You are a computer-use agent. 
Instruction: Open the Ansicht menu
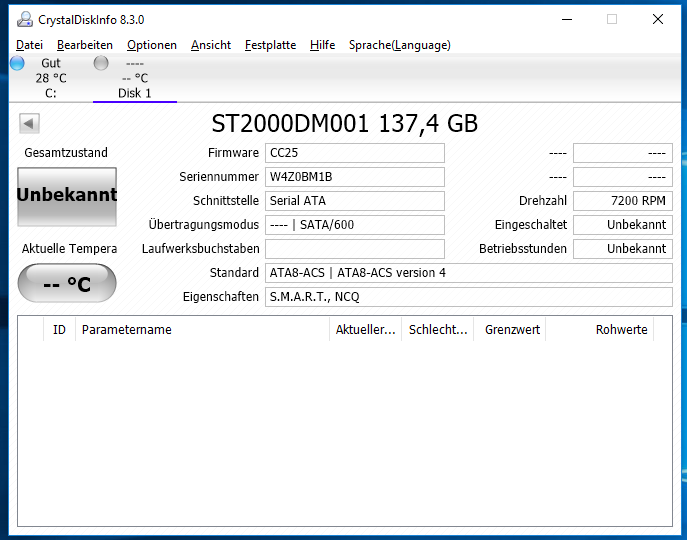(211, 45)
